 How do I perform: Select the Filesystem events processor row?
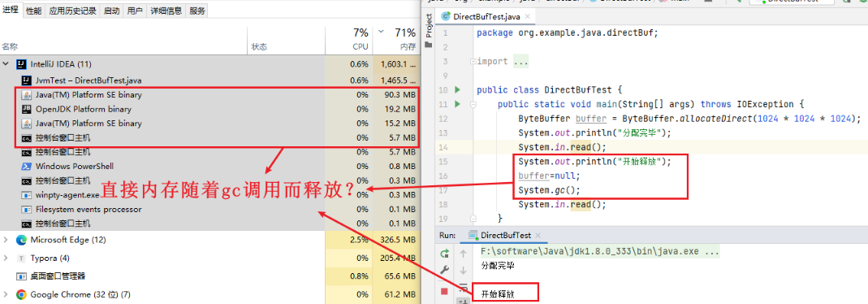[x=210, y=210]
